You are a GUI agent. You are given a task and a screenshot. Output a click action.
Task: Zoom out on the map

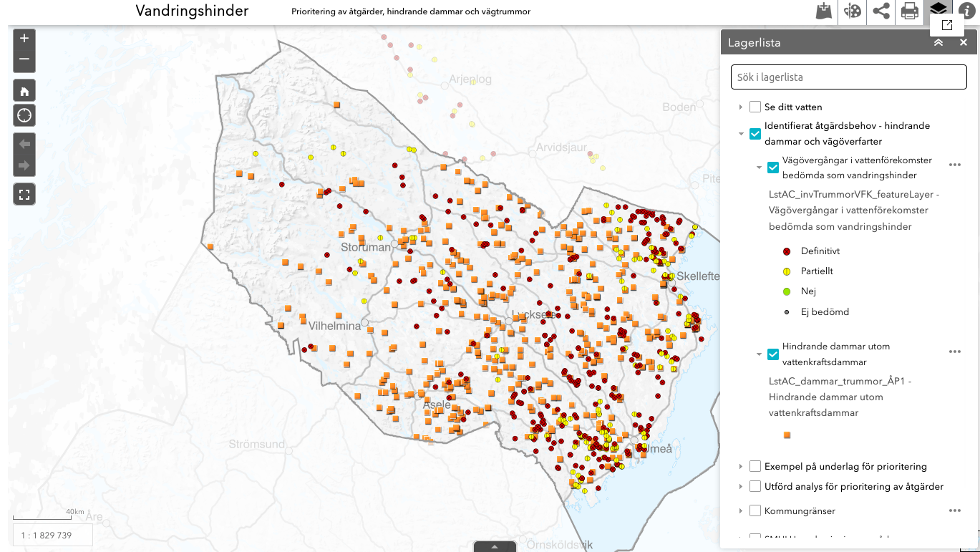tap(24, 60)
